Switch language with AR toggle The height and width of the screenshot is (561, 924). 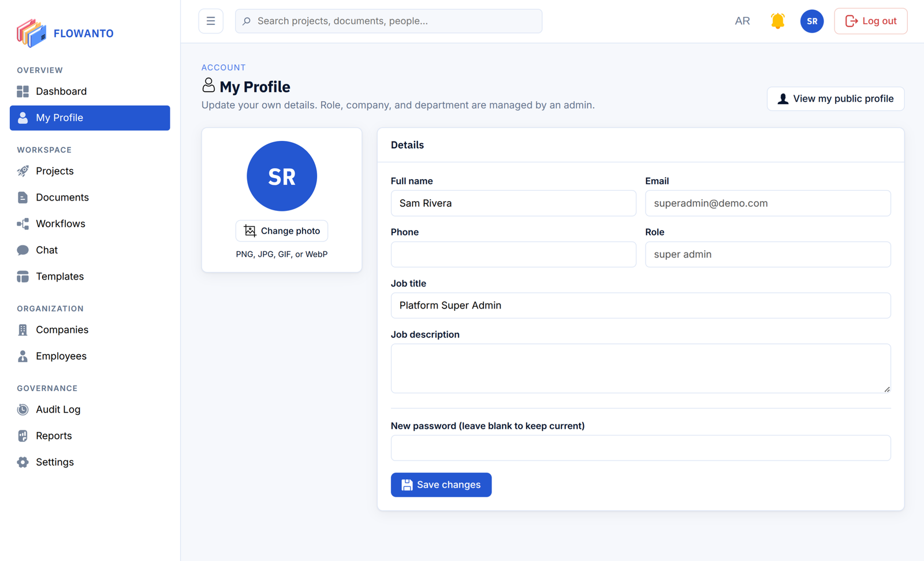point(742,21)
